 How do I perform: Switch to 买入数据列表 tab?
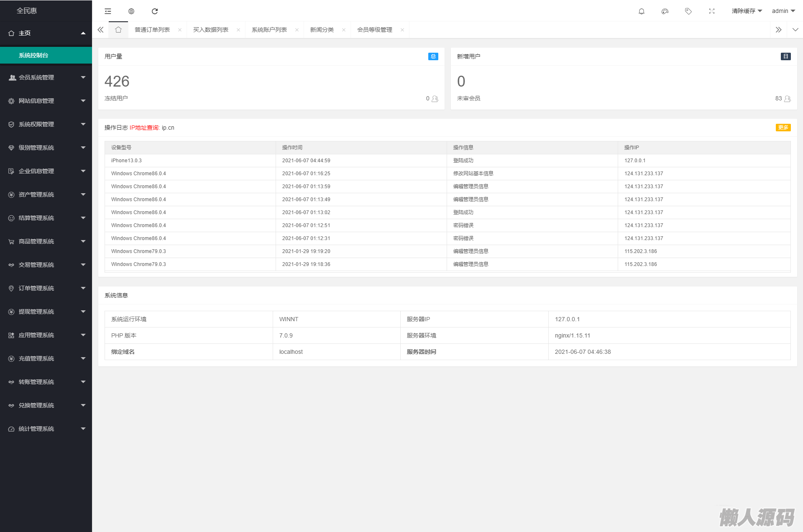click(x=211, y=30)
